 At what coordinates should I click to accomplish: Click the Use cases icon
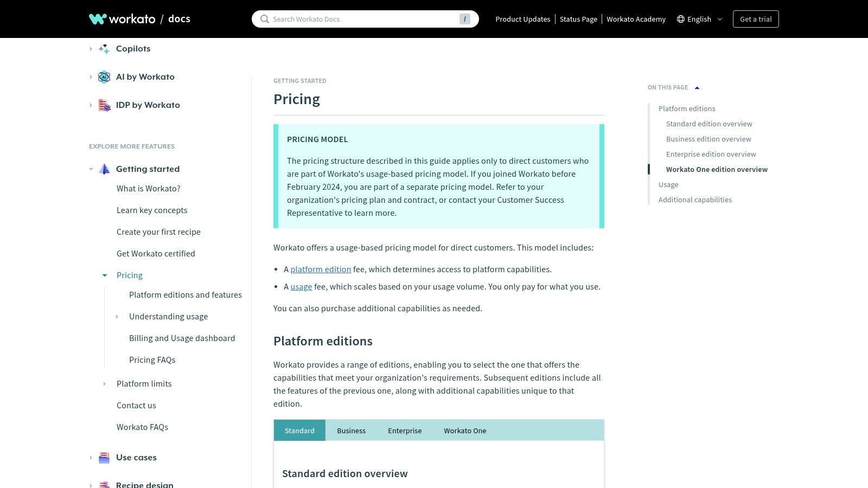coord(104,457)
